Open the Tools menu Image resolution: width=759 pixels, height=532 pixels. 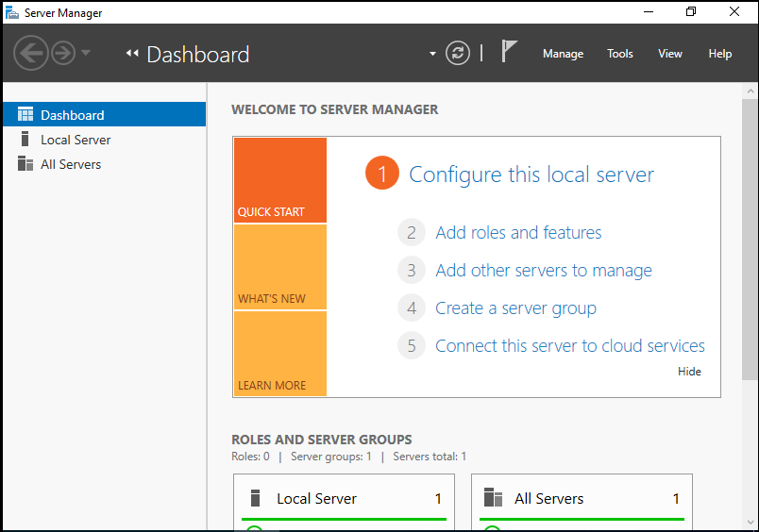click(x=620, y=54)
